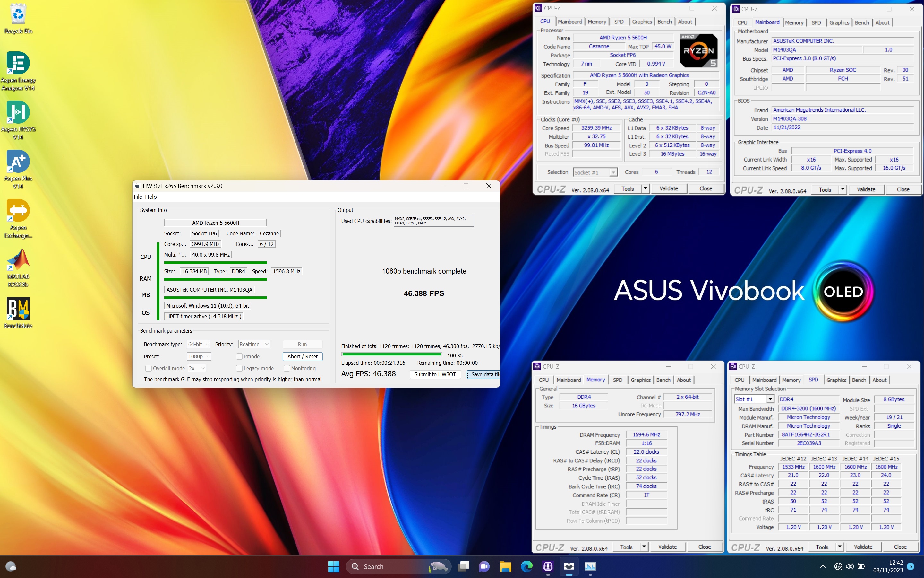Expand Tools arrow in CPU-Z CPU window
The height and width of the screenshot is (578, 924).
coord(645,188)
